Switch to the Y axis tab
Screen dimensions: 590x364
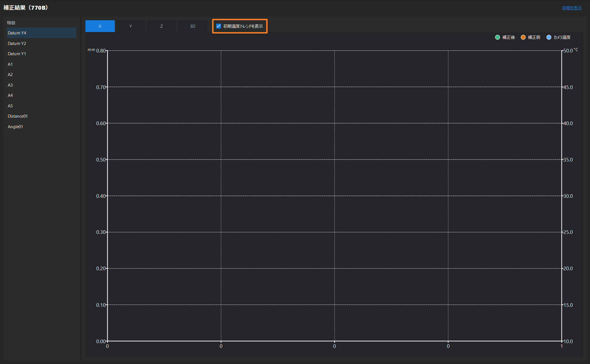pyautogui.click(x=131, y=26)
